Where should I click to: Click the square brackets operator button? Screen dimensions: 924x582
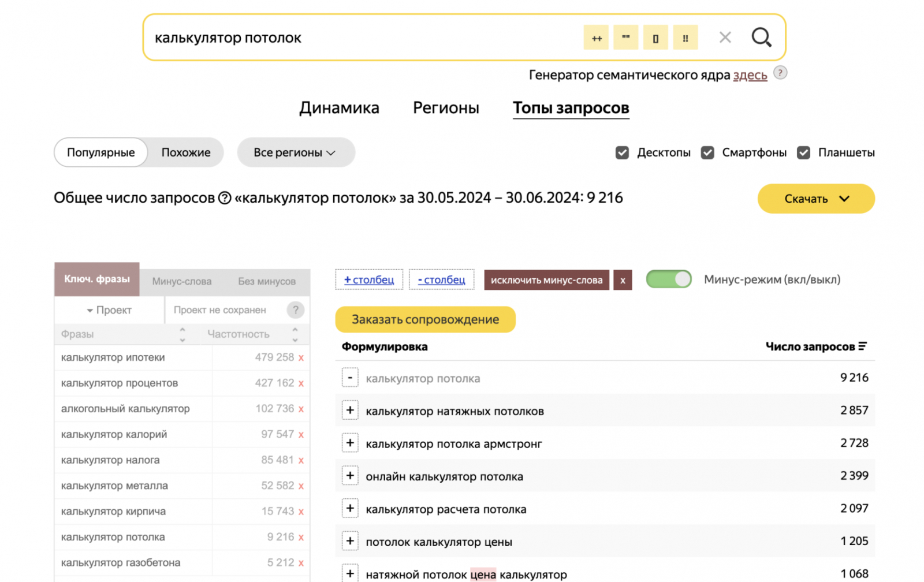click(x=655, y=38)
